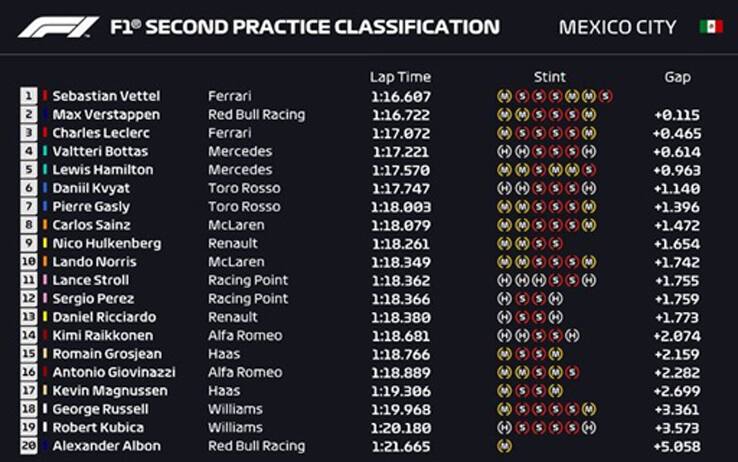738x462 pixels.
Task: Click George Russell's gap value +3.361
Action: [x=676, y=408]
